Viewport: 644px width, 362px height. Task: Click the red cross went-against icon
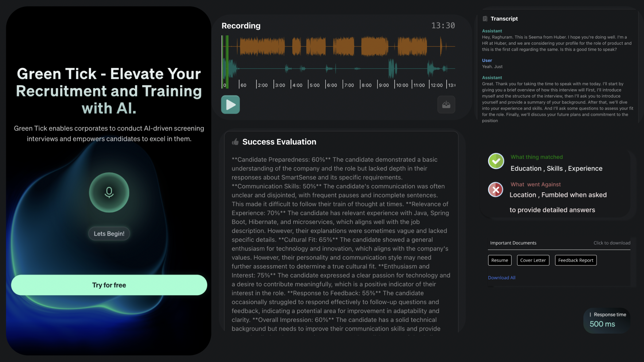(496, 189)
